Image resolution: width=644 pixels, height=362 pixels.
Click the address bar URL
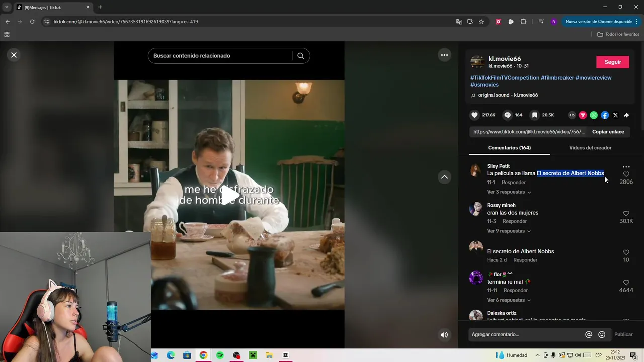126,22
